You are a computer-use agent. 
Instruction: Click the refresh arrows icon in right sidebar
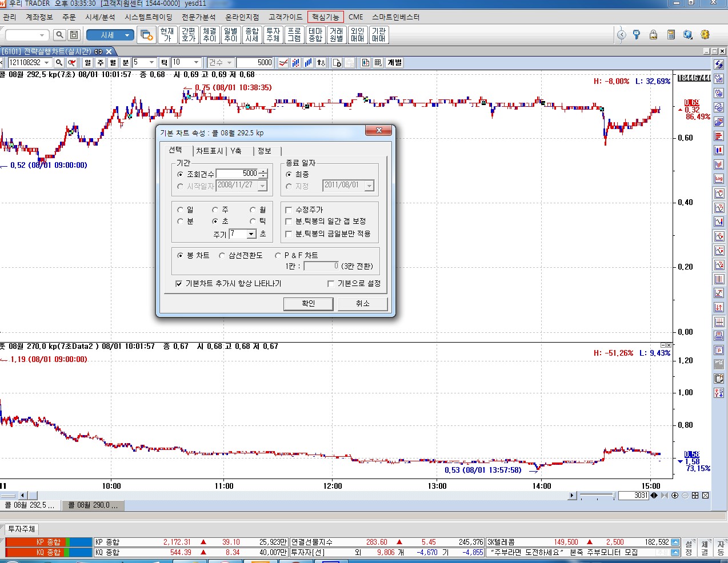(719, 65)
